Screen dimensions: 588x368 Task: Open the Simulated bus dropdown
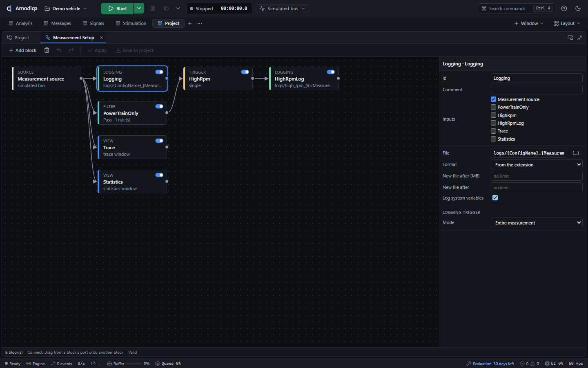click(x=282, y=9)
